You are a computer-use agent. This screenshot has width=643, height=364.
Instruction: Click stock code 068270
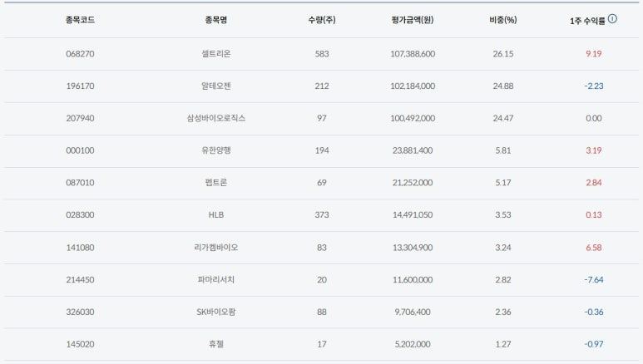tap(80, 54)
